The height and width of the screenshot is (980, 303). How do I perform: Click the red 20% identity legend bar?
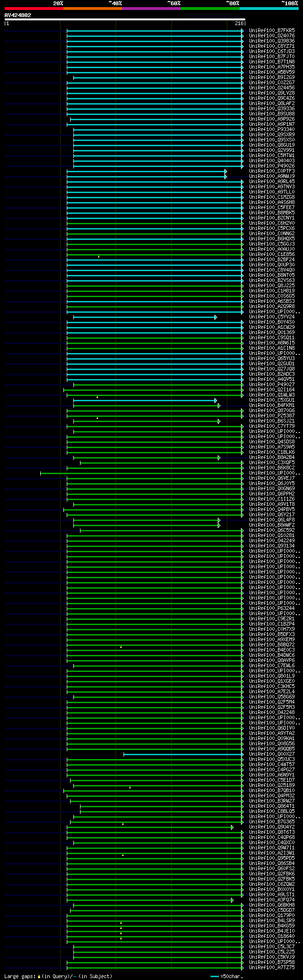click(34, 9)
